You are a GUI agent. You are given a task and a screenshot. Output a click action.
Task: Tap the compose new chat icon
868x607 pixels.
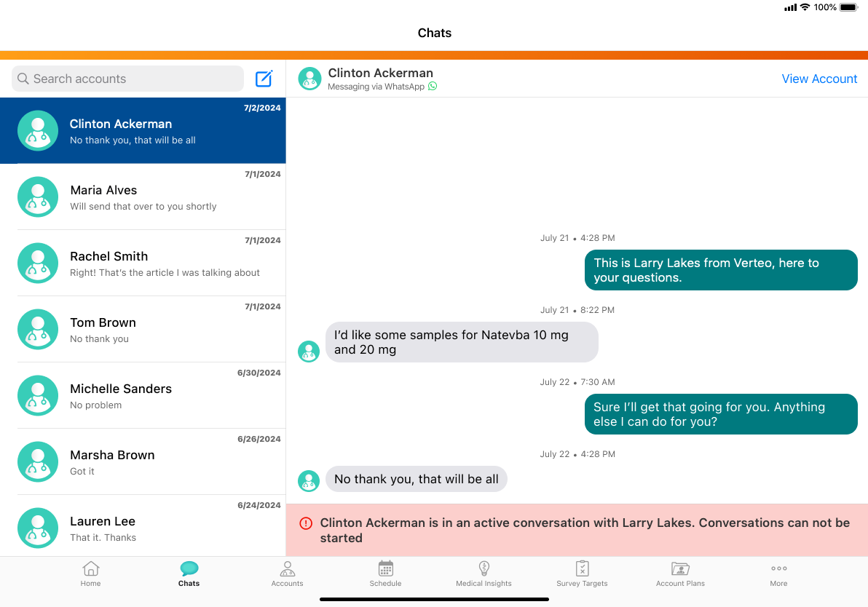click(264, 79)
